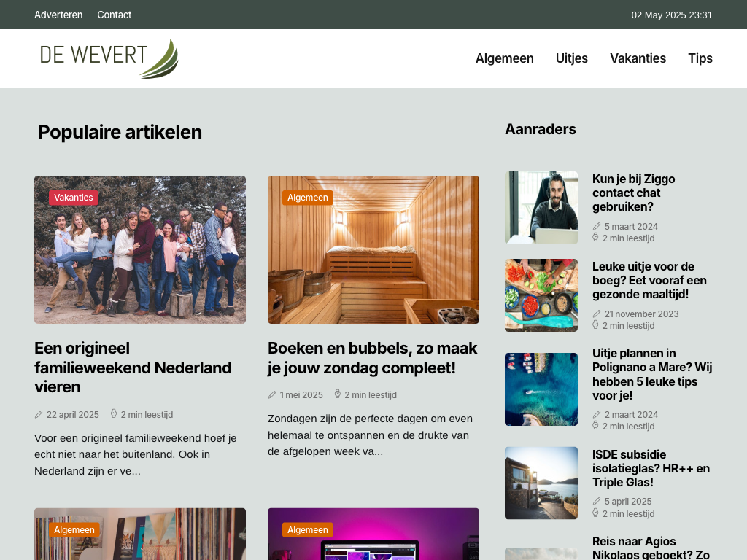
Task: Click pencil icon beside 21 november 2023
Action: [597, 314]
